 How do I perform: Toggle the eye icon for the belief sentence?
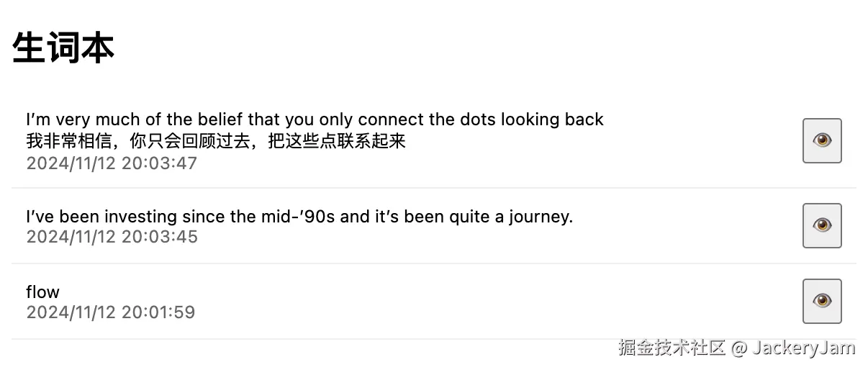click(x=822, y=140)
